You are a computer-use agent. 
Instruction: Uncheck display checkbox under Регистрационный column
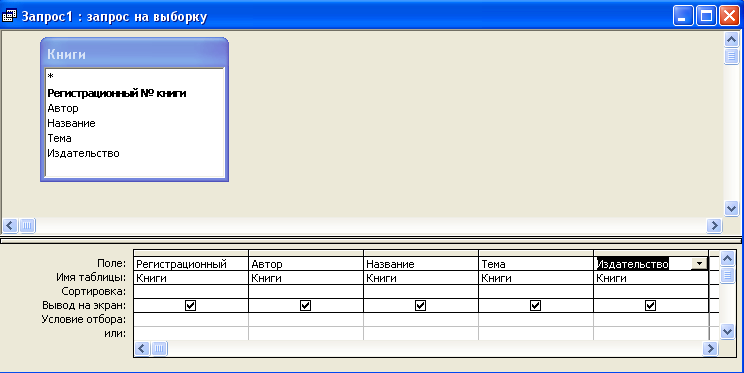(x=190, y=306)
